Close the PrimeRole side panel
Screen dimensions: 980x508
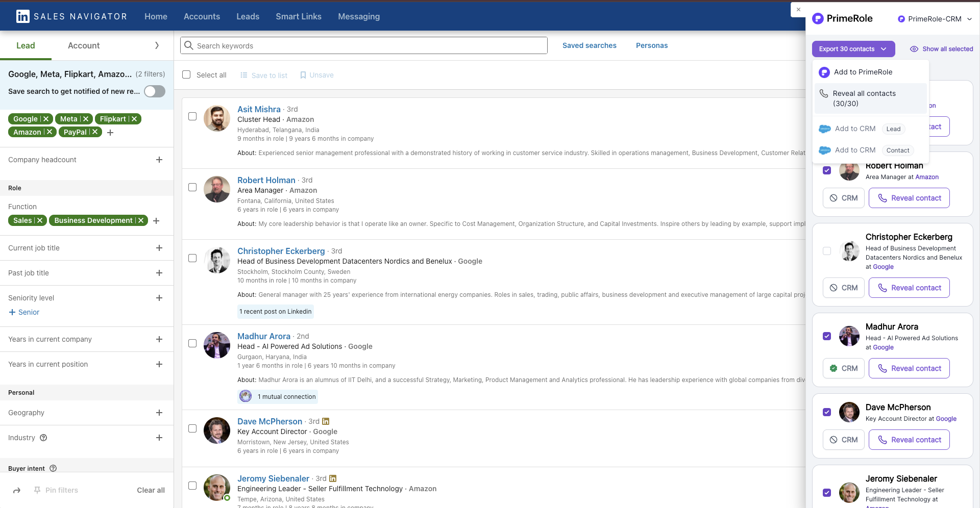(798, 9)
